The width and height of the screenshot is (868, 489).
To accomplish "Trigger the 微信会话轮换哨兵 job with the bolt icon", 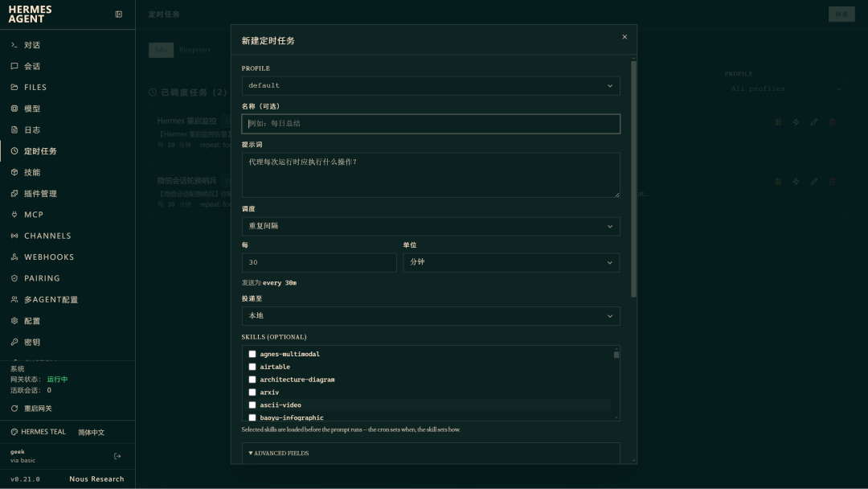I will (x=796, y=181).
